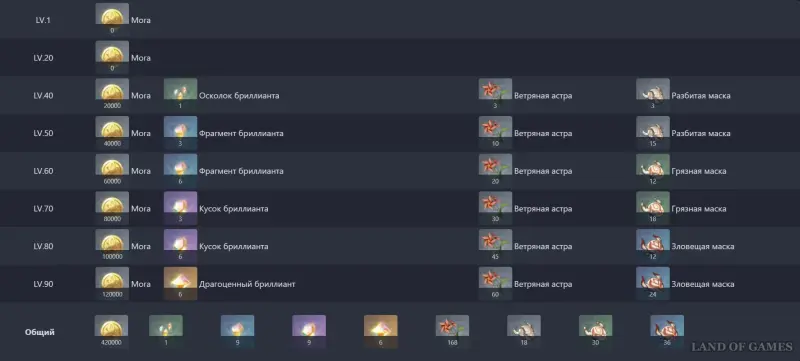Click the Драгоценный бриллиант text label
Viewport: 800px width, 361px height.
coord(247,284)
